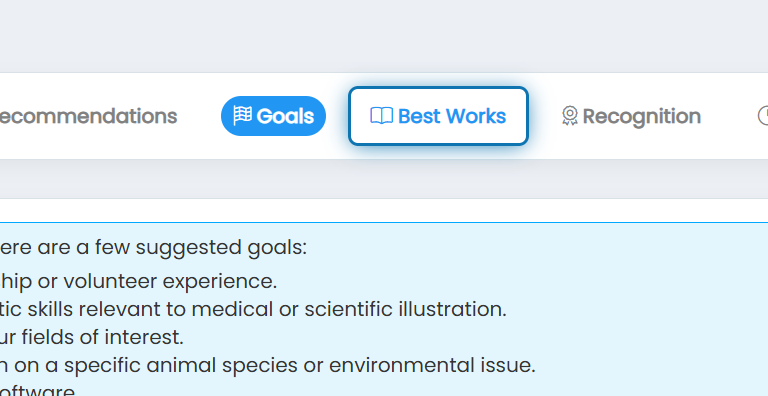Click the blue border atop suggestions panel

[x=384, y=223]
